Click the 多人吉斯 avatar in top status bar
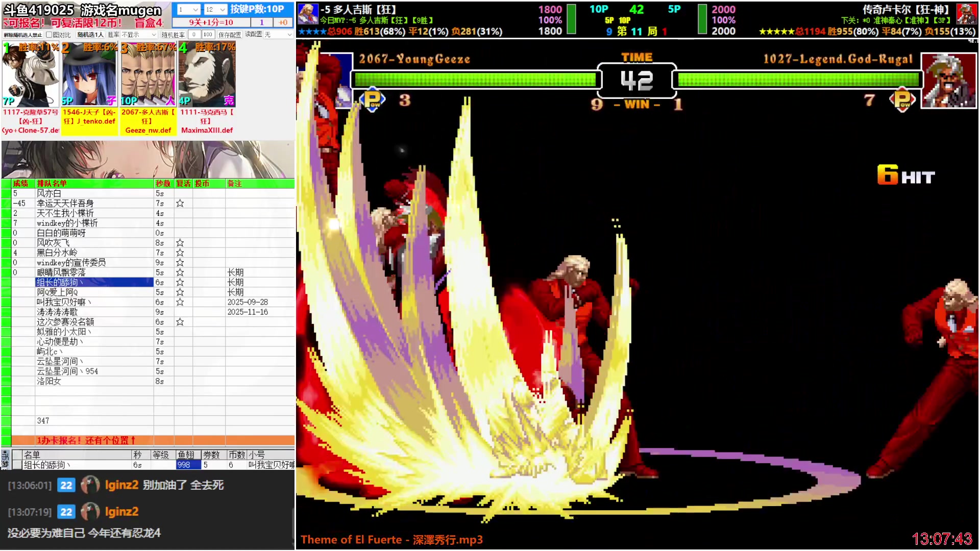This screenshot has height=551, width=980. [308, 14]
